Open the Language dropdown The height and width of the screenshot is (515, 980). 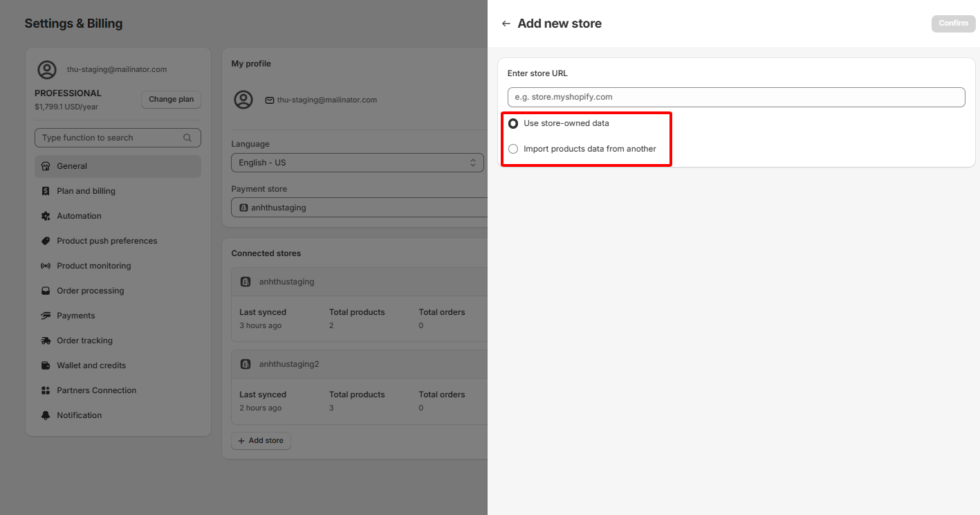pyautogui.click(x=357, y=163)
